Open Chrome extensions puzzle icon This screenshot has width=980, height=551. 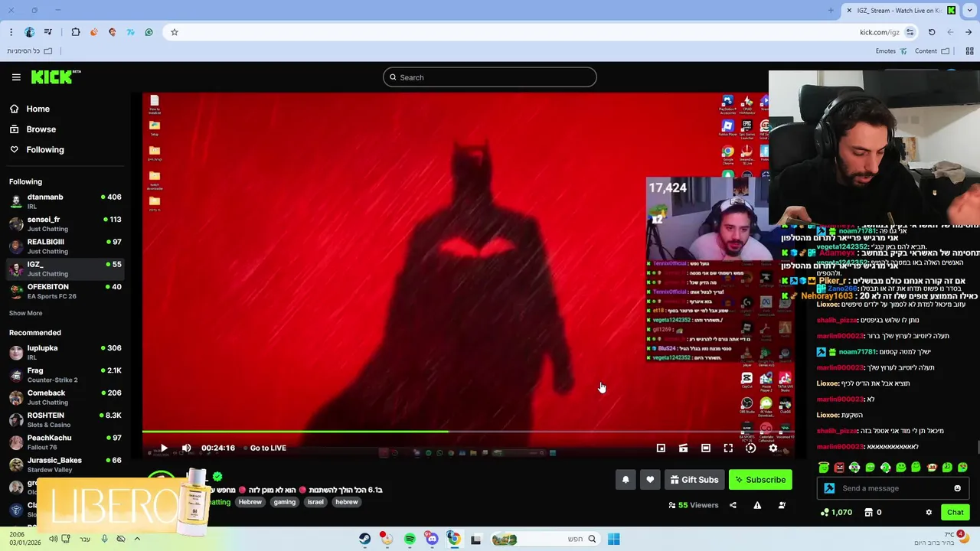tap(76, 32)
